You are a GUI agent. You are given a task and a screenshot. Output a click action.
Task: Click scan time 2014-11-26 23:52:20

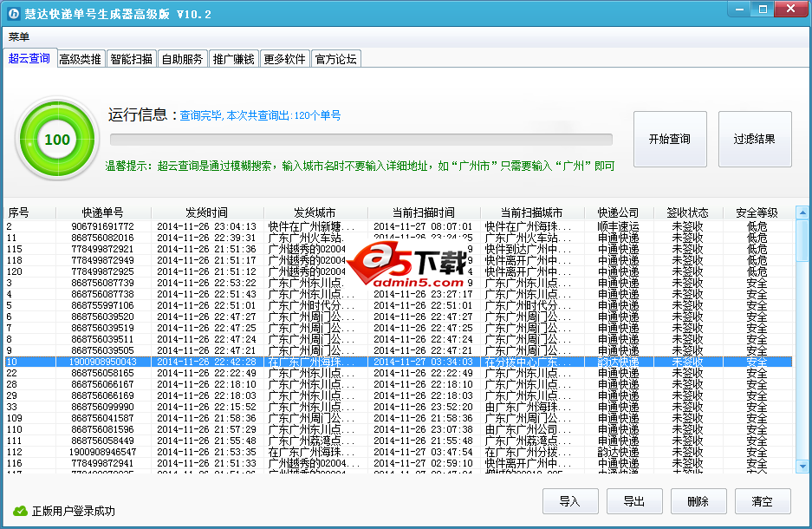423,407
